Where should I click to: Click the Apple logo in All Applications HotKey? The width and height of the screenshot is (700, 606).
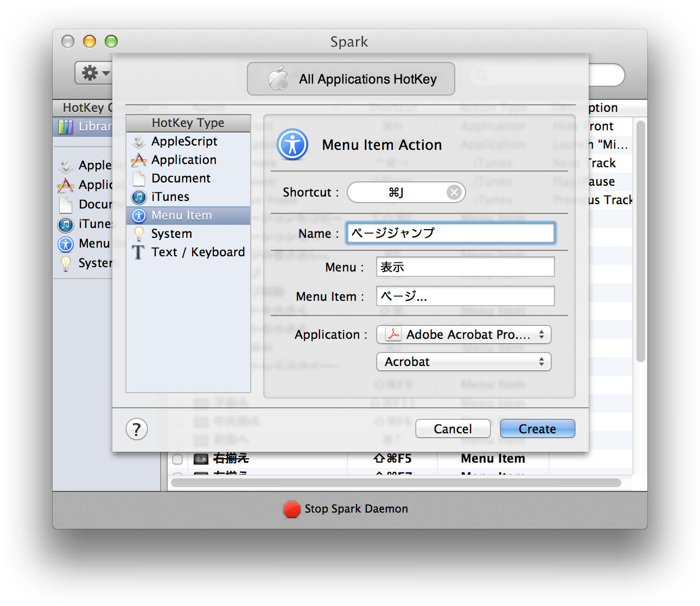coord(278,79)
